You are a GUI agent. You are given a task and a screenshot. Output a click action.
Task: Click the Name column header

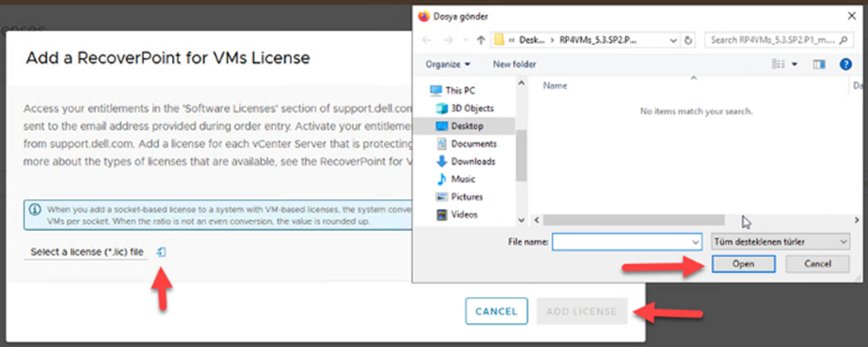pos(555,86)
